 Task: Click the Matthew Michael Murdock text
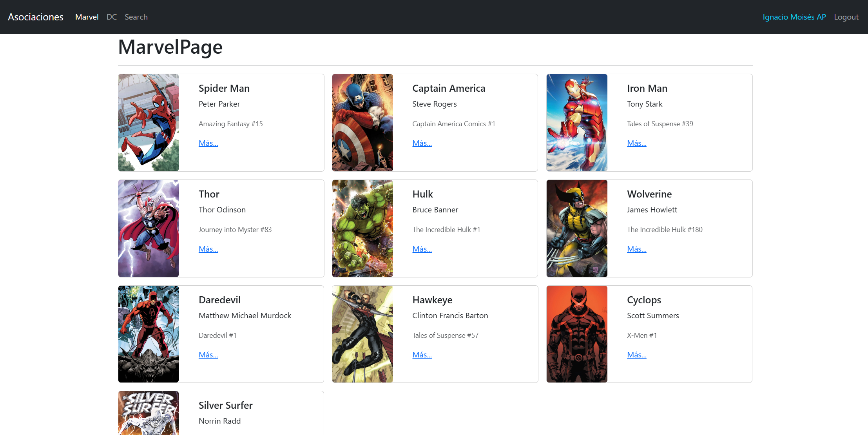pyautogui.click(x=245, y=315)
